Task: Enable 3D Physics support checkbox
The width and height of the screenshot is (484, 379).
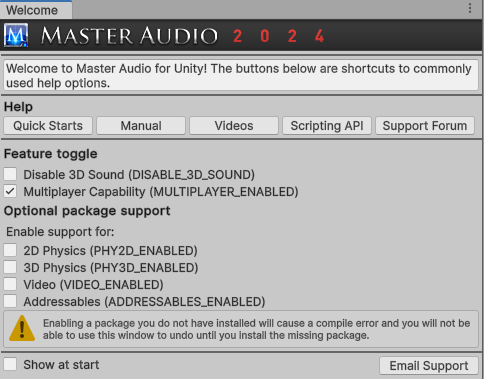Action: [10, 267]
